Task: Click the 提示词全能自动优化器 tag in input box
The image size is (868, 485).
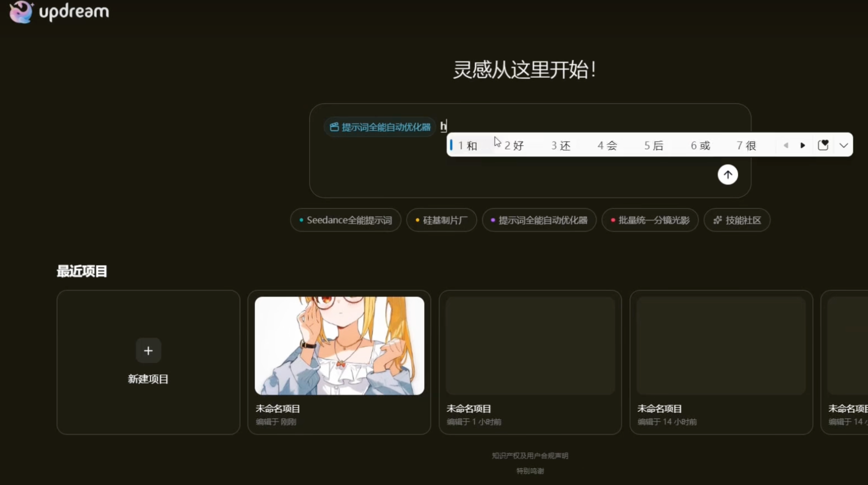Action: click(380, 127)
